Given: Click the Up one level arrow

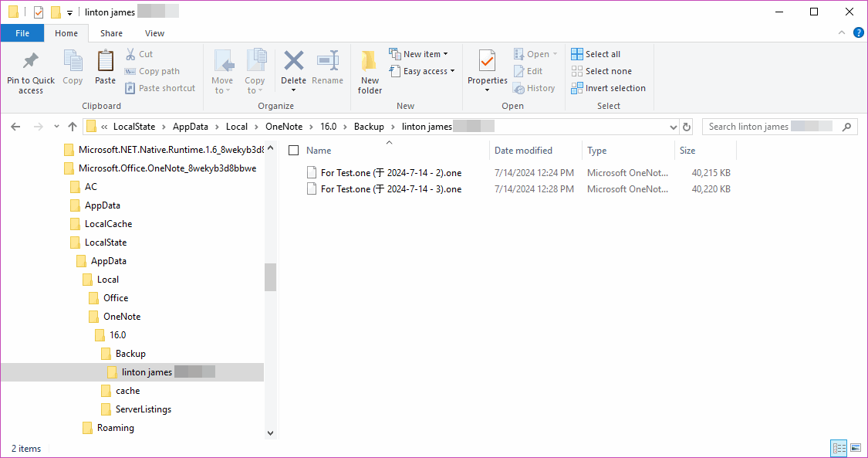Looking at the screenshot, I should click(x=72, y=127).
